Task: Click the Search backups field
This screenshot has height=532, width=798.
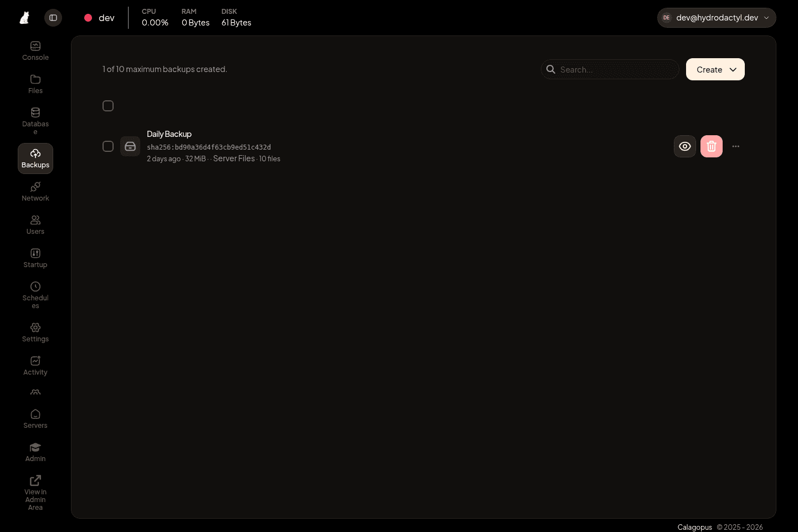Action: [x=610, y=69]
